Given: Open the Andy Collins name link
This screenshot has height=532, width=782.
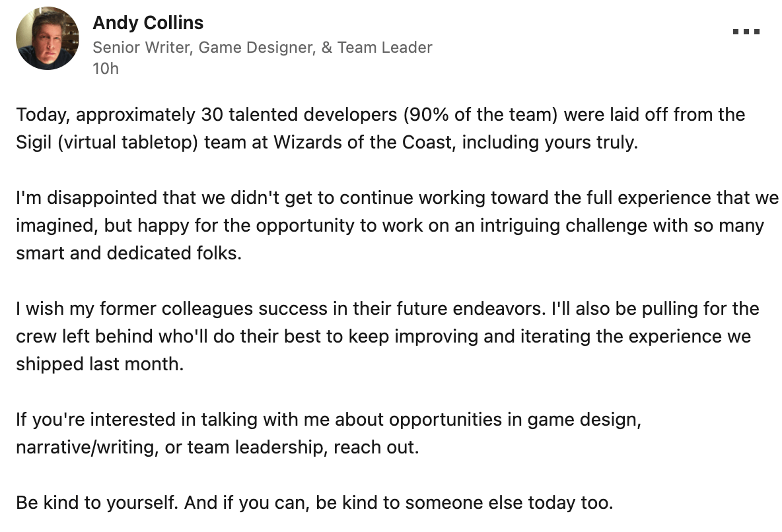Looking at the screenshot, I should click(x=148, y=23).
